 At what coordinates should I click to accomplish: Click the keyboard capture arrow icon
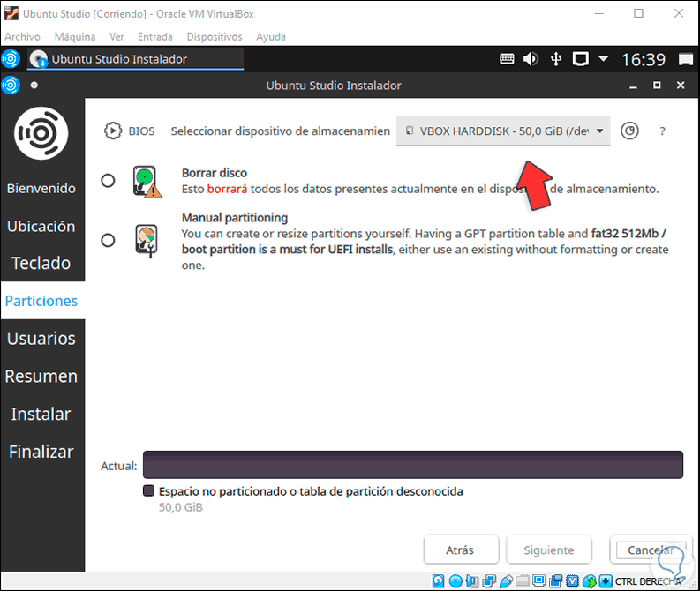[606, 580]
